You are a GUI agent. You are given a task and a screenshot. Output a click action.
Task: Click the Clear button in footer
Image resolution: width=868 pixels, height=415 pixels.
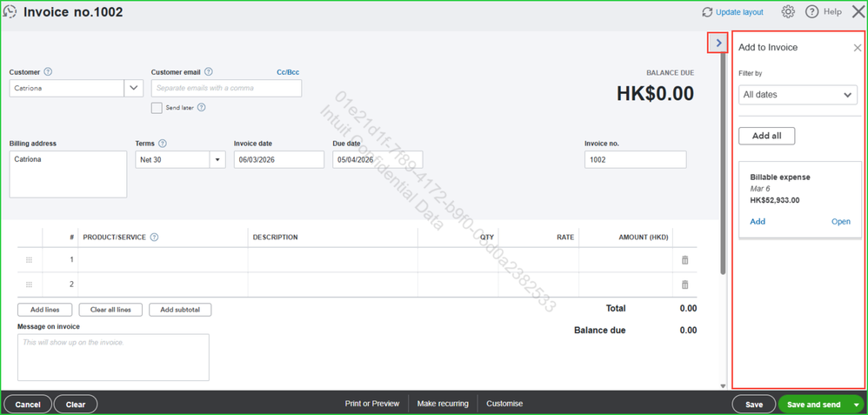tap(76, 405)
